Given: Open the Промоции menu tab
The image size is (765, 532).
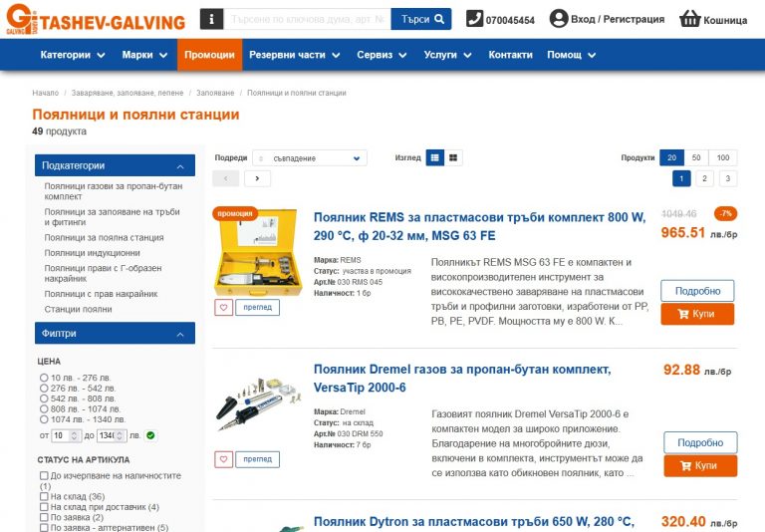Looking at the screenshot, I should (210, 55).
